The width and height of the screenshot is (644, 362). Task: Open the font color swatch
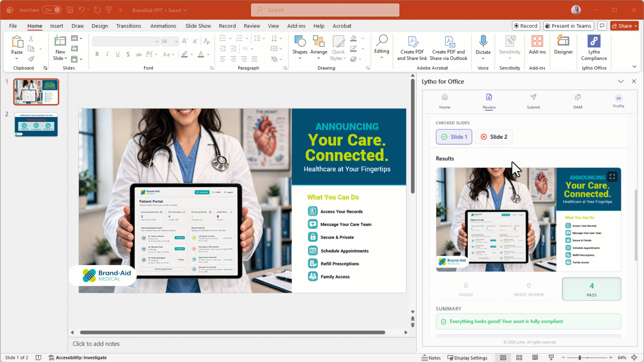201,54
